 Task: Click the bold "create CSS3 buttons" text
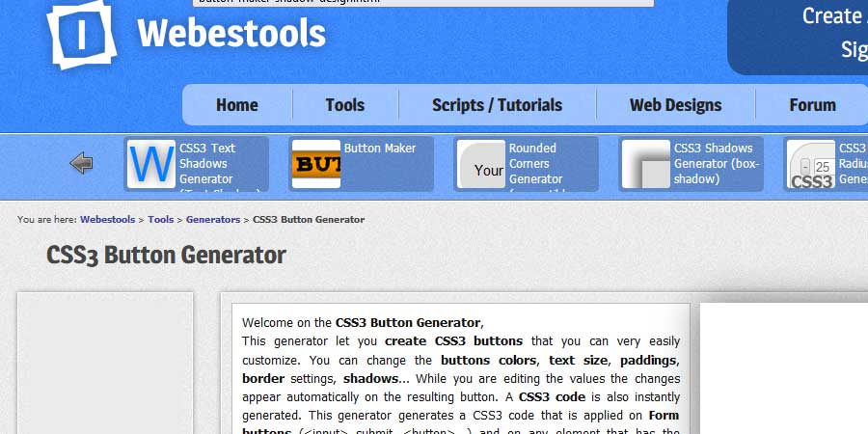[x=453, y=341]
